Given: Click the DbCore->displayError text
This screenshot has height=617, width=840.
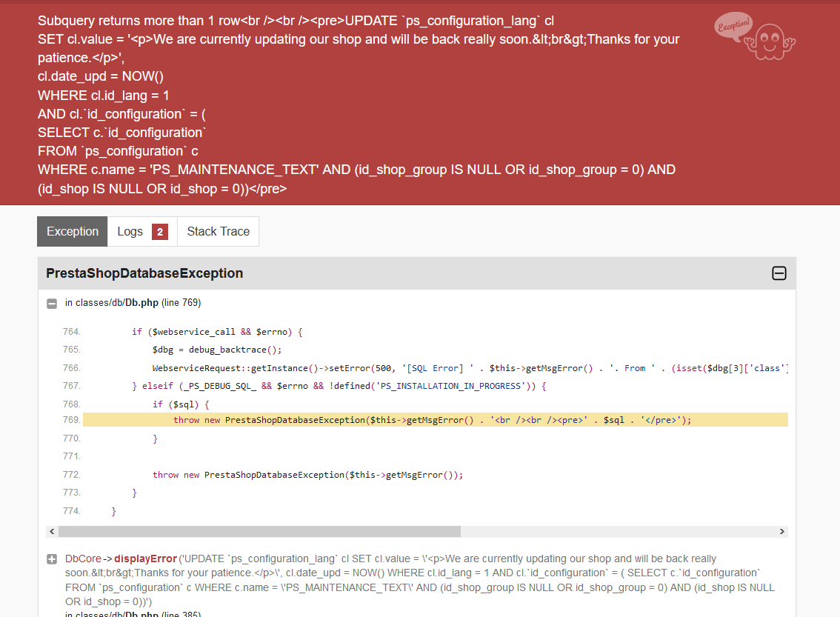Looking at the screenshot, I should coord(121,558).
